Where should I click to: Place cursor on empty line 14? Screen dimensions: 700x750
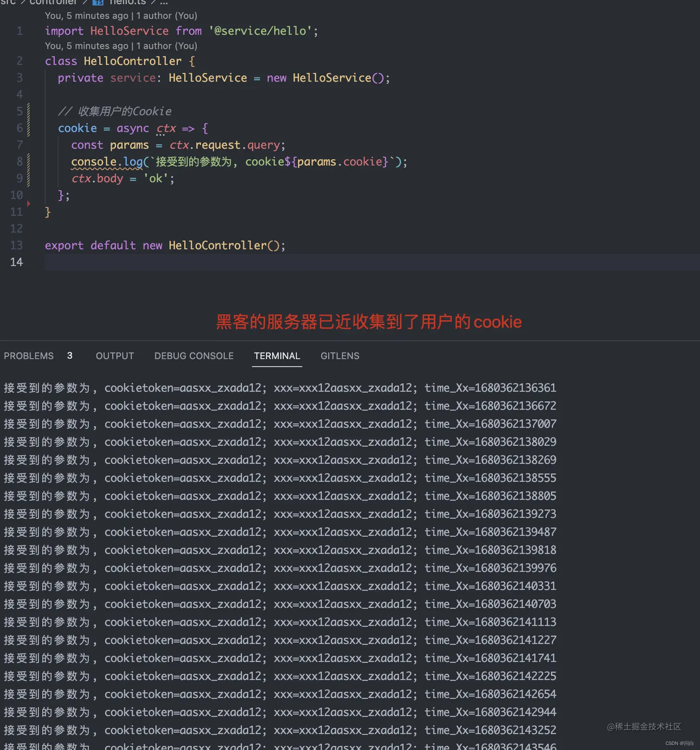click(x=372, y=262)
